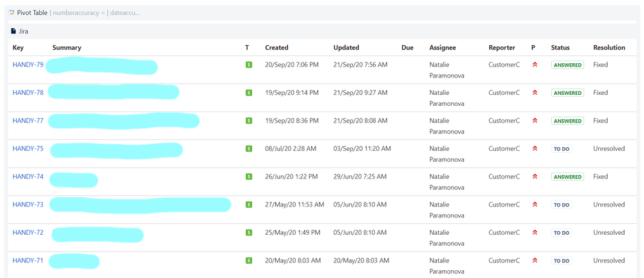This screenshot has height=278, width=644.
Task: Click the Created column header
Action: [x=277, y=48]
